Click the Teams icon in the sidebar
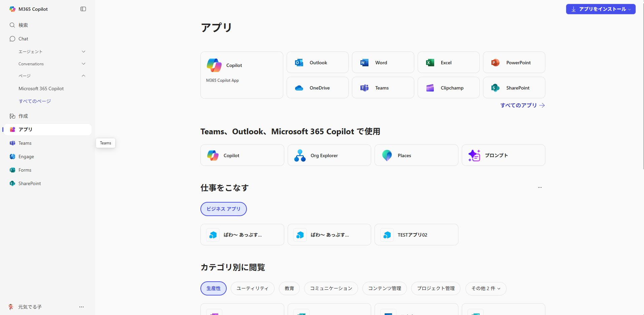Screen dimensions: 644x315 (x=12, y=143)
